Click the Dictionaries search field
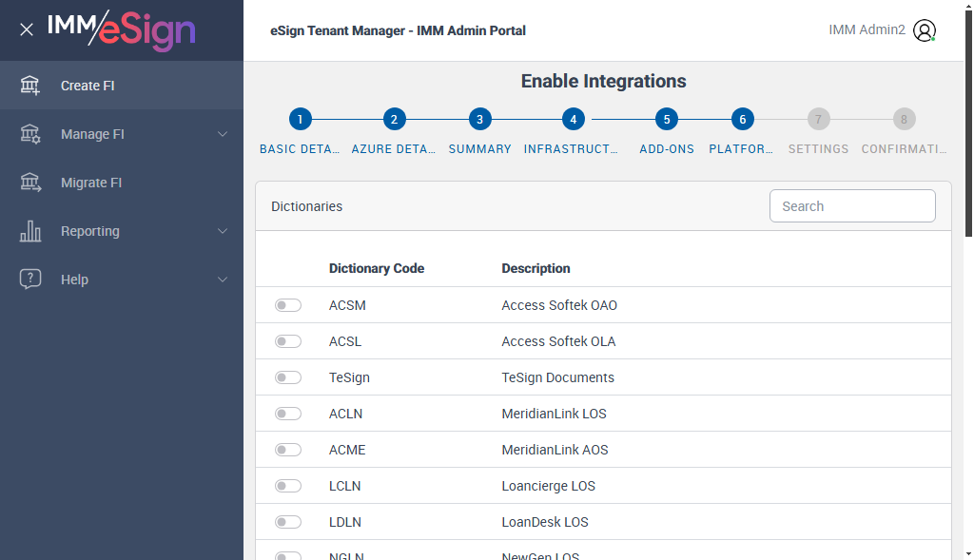This screenshot has width=974, height=560. click(851, 206)
